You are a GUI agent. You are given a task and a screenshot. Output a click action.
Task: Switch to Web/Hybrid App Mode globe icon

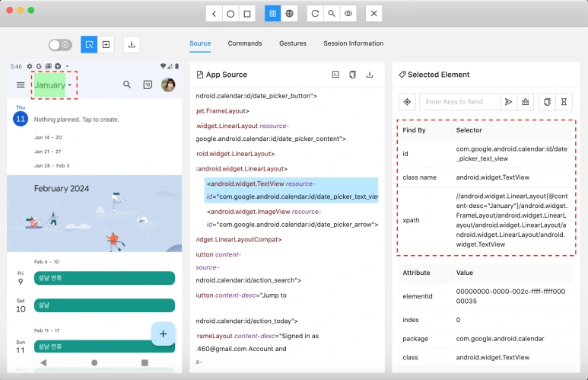point(289,14)
